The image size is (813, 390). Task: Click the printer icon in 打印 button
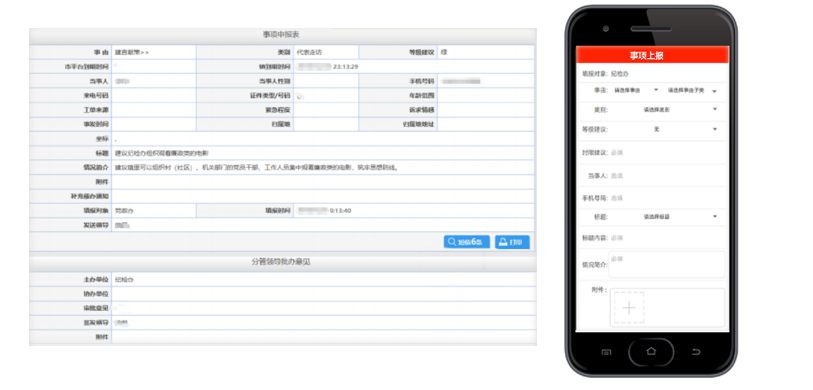[502, 242]
